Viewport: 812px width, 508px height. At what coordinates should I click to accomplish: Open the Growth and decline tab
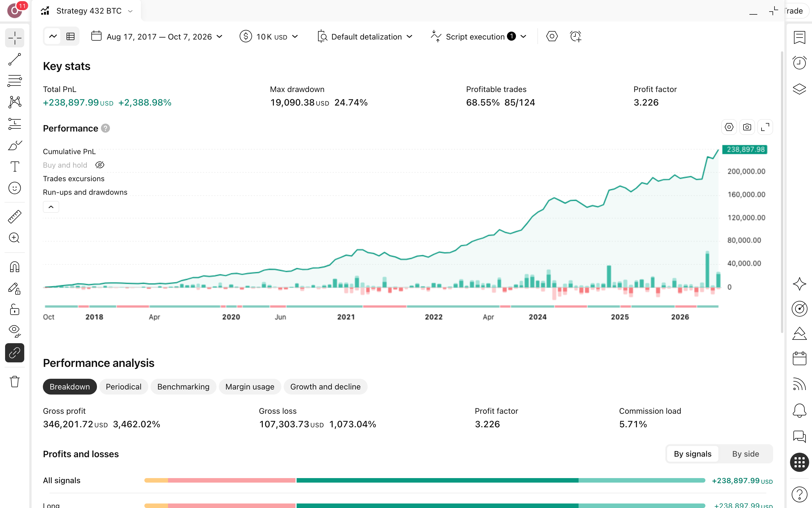click(x=325, y=387)
